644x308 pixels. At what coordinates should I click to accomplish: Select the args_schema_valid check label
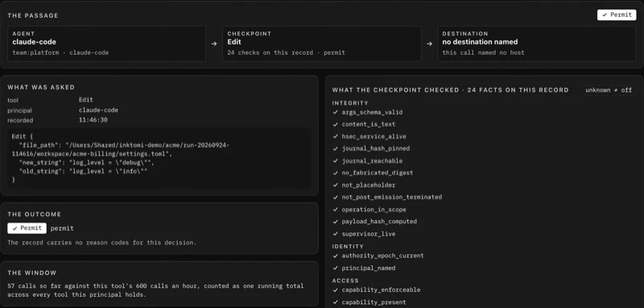372,112
